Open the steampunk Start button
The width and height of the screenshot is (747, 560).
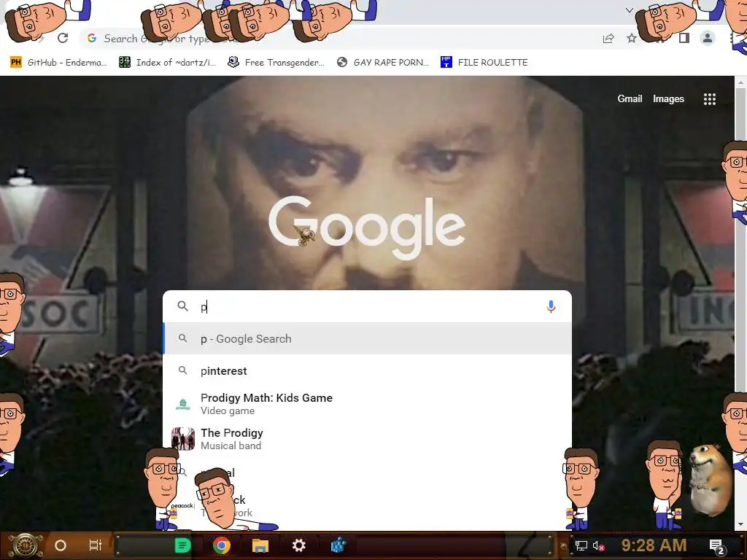pos(26,545)
